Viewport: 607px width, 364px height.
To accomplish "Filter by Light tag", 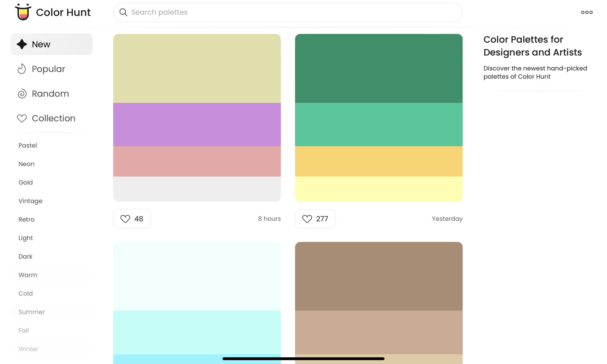I will pos(26,238).
